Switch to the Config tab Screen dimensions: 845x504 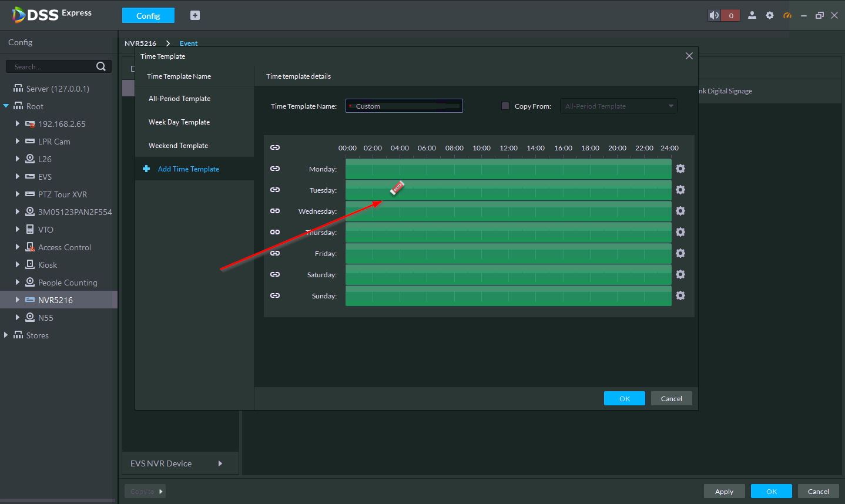pyautogui.click(x=148, y=16)
